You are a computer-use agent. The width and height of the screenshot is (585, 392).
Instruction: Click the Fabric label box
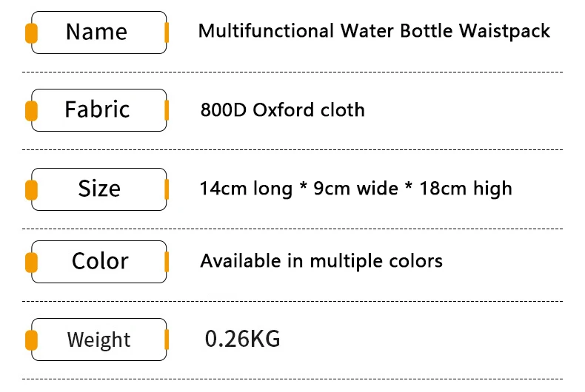coord(98,110)
